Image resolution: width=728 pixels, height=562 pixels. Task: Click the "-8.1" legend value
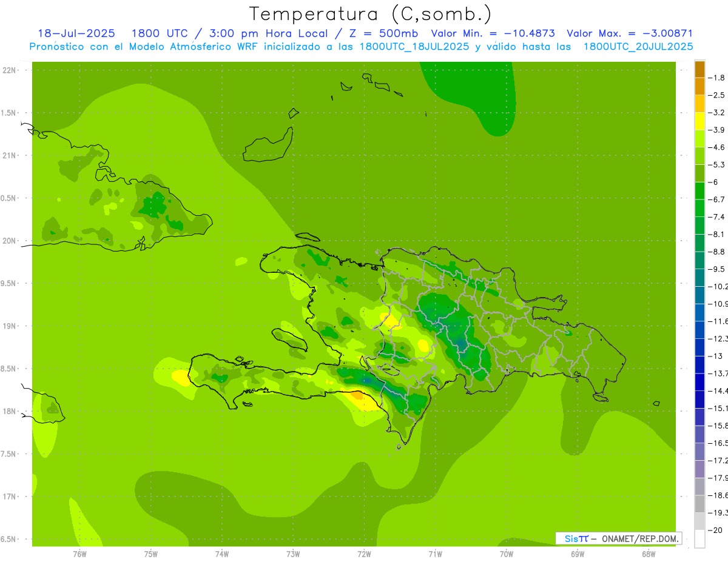(717, 234)
